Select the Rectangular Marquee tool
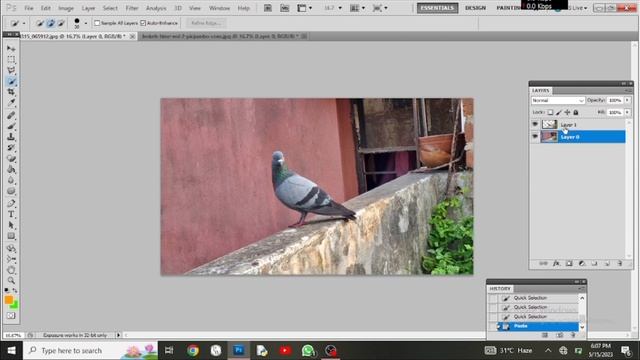Screen dimensions: 640x360 pyautogui.click(x=11, y=60)
